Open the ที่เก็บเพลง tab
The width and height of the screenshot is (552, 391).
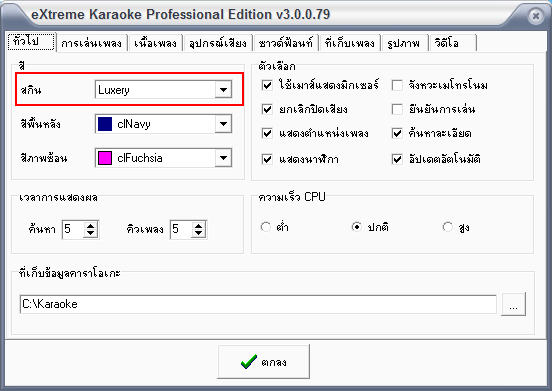click(350, 43)
